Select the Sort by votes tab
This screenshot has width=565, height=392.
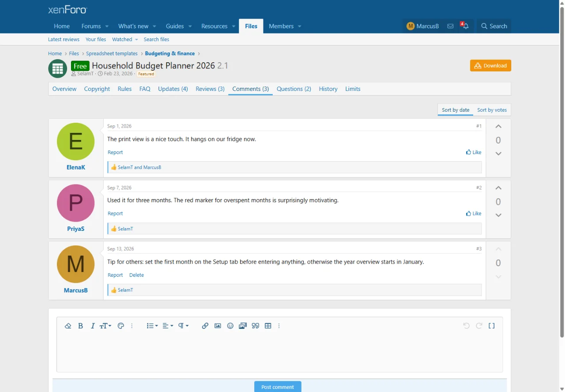pos(492,110)
